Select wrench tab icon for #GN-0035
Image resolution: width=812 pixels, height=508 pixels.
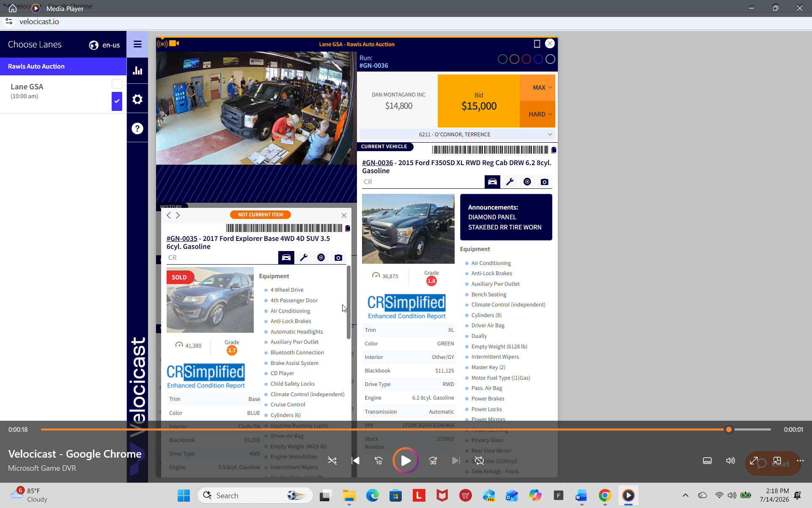(304, 257)
